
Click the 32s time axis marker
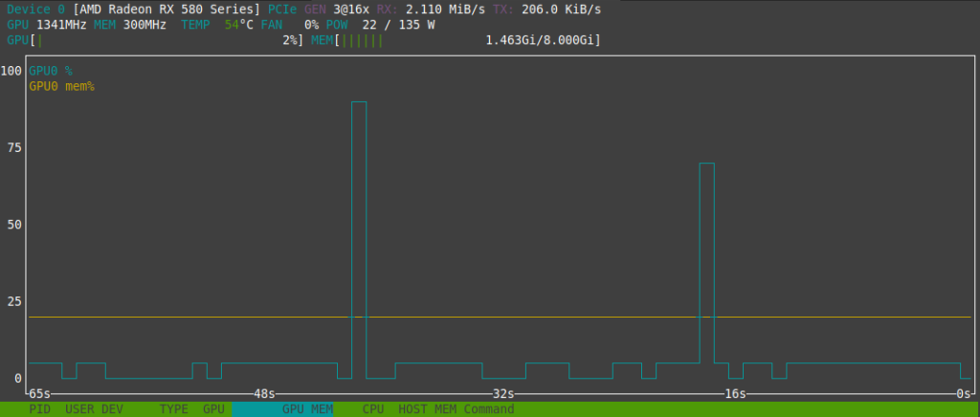[x=503, y=393]
